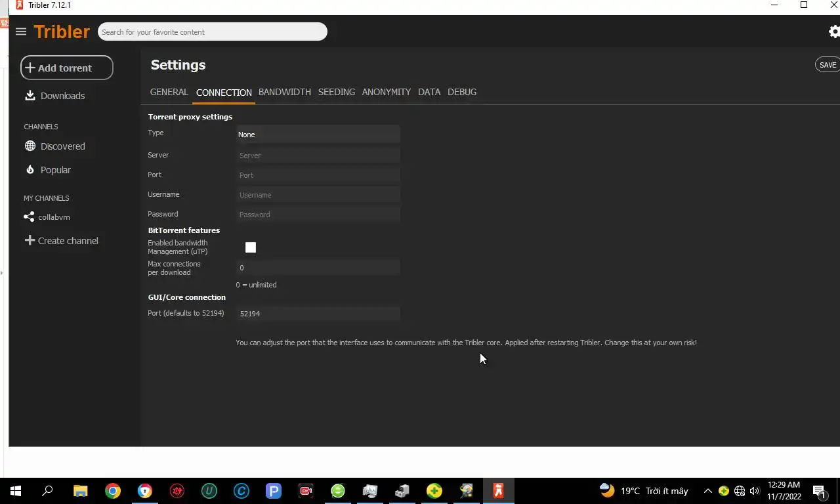
Task: Click the network globe tray icon
Action: pyautogui.click(x=740, y=491)
